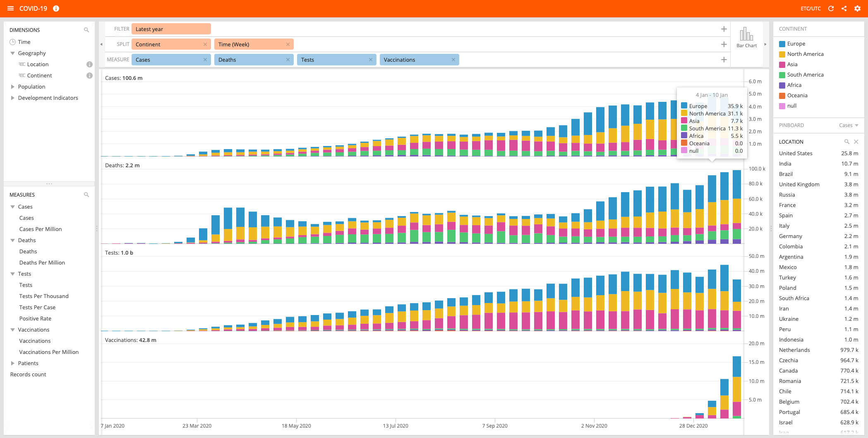The width and height of the screenshot is (868, 438).
Task: Close the Location pinboard tile
Action: tap(856, 142)
